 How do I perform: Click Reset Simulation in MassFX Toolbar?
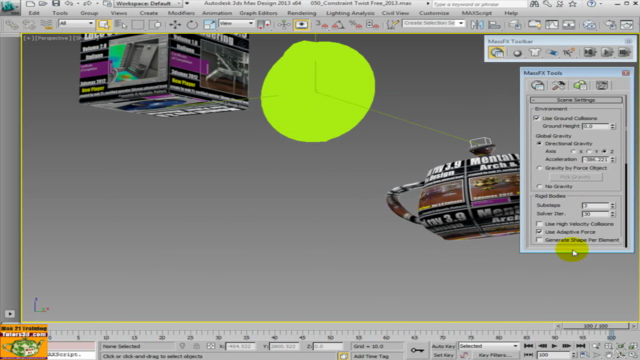click(x=590, y=53)
